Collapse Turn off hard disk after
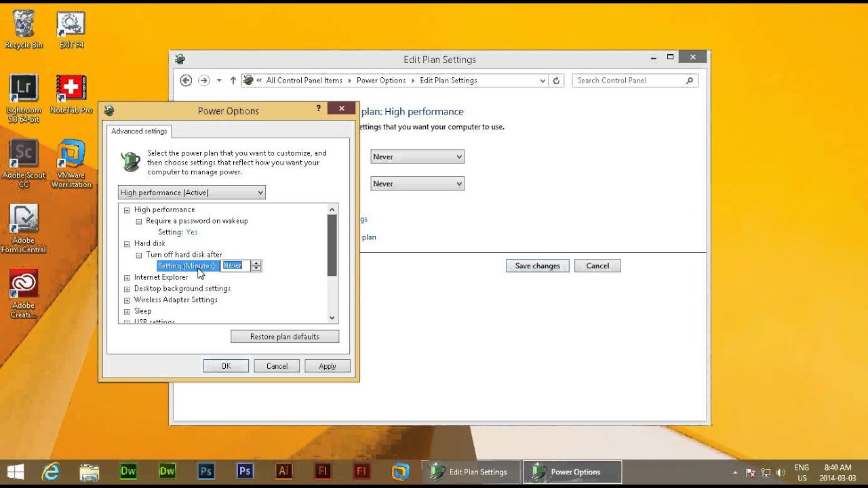This screenshot has height=488, width=868. pyautogui.click(x=138, y=255)
